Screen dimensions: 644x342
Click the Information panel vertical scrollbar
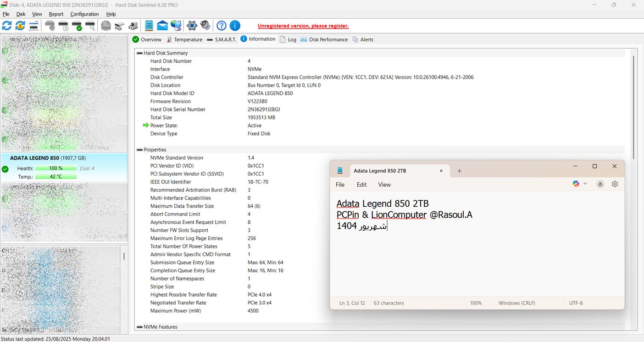(633, 108)
